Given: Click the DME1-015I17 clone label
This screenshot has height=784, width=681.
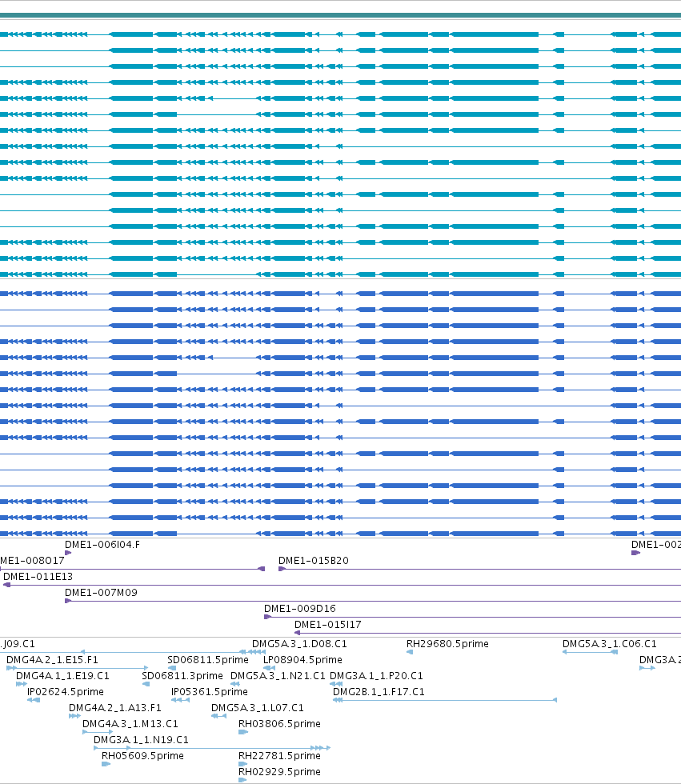Looking at the screenshot, I should (328, 625).
